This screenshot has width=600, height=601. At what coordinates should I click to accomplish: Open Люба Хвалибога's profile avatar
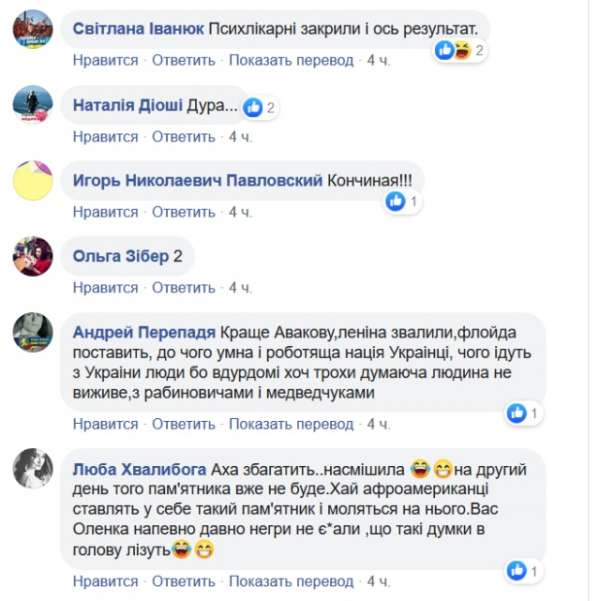tap(32, 468)
